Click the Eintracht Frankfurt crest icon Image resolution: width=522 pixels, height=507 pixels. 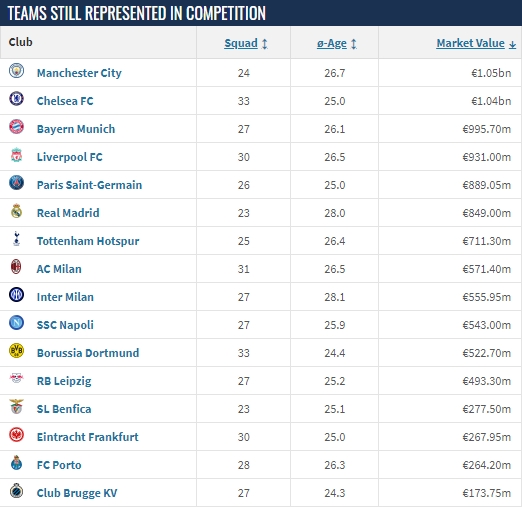16,435
